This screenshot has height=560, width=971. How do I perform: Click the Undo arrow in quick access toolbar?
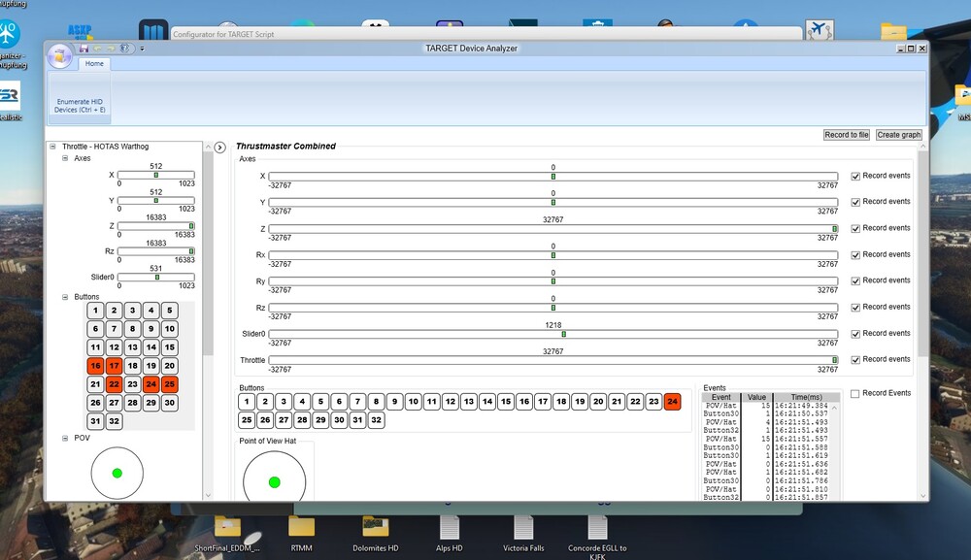98,49
